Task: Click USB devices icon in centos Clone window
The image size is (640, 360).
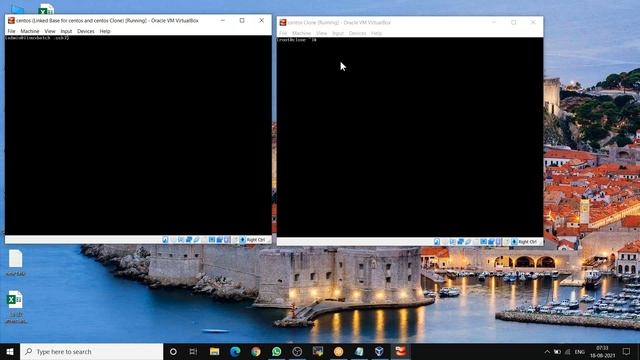Action: coord(468,242)
